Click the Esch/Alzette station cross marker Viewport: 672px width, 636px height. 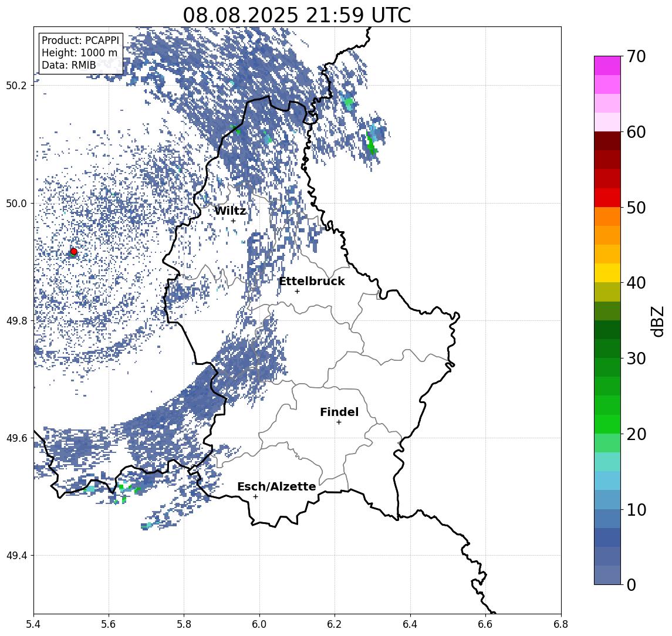pos(255,497)
